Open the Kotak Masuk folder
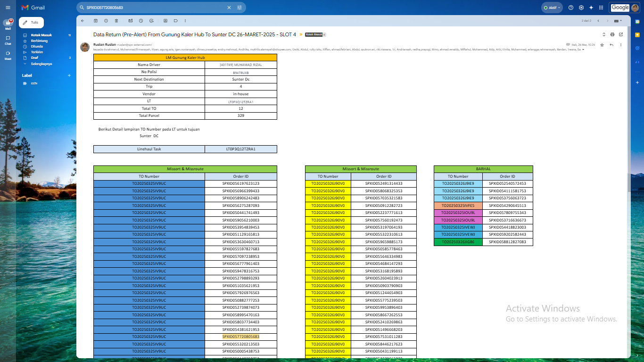Screen dimensions: 644x362 click(x=41, y=35)
